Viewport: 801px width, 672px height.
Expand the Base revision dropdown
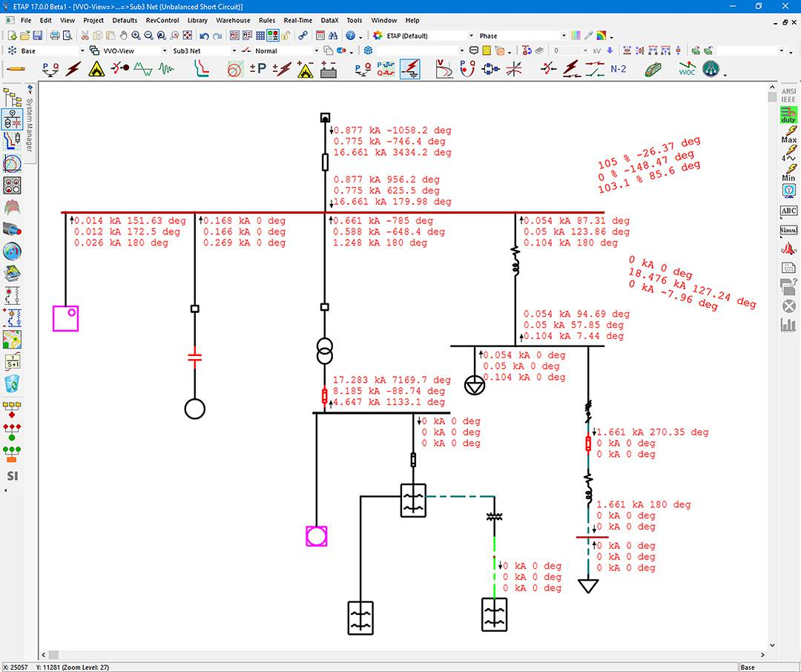(x=81, y=51)
